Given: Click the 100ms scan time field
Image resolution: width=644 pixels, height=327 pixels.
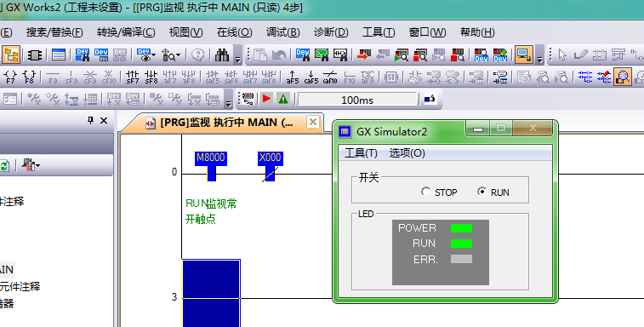Looking at the screenshot, I should coord(357,100).
